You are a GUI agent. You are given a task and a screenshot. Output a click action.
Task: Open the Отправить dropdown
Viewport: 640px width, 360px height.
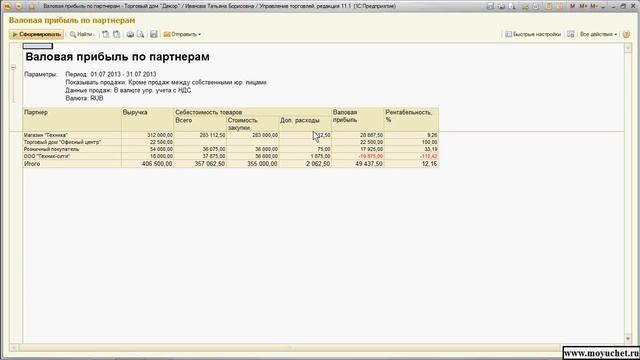click(182, 34)
